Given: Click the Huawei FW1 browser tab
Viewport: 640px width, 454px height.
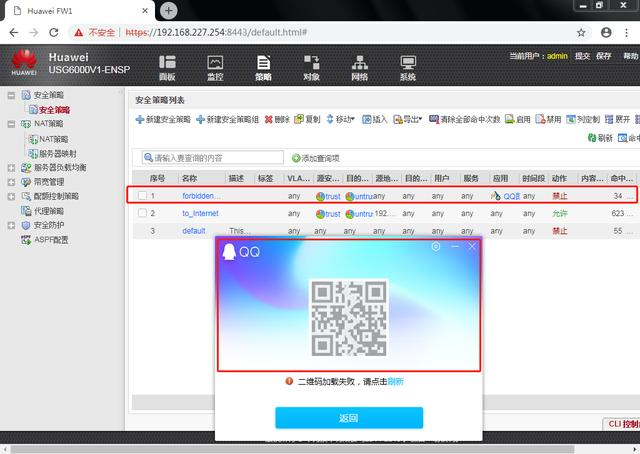Looking at the screenshot, I should [80, 11].
